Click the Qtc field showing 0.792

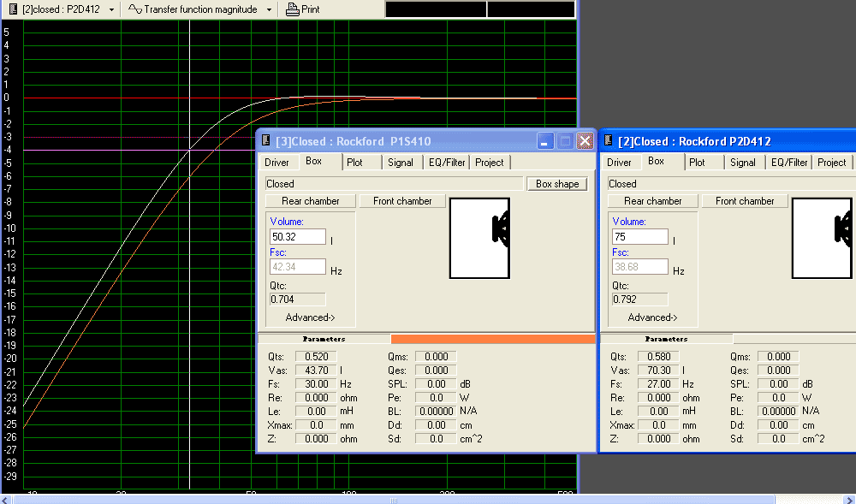click(x=640, y=299)
